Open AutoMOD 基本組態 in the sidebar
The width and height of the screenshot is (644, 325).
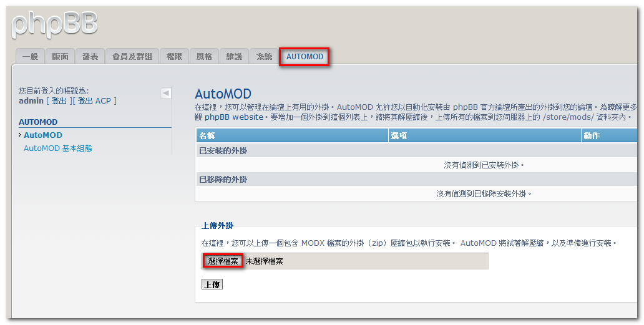click(58, 148)
